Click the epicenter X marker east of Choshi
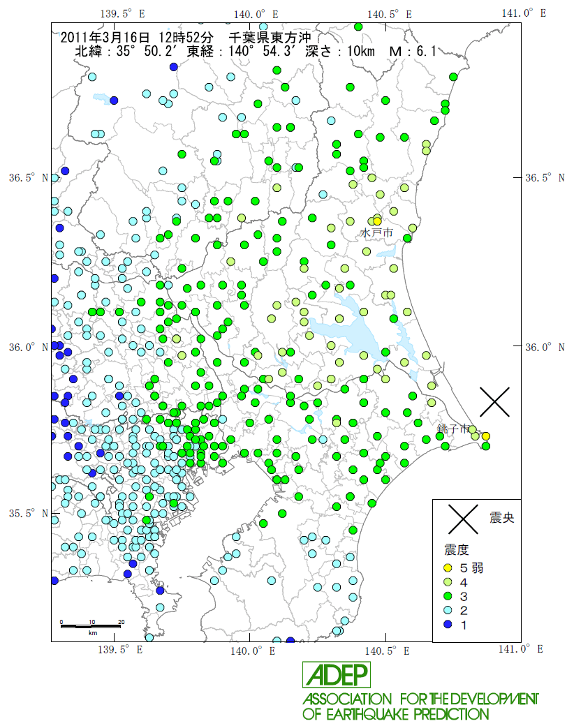 pyautogui.click(x=494, y=401)
